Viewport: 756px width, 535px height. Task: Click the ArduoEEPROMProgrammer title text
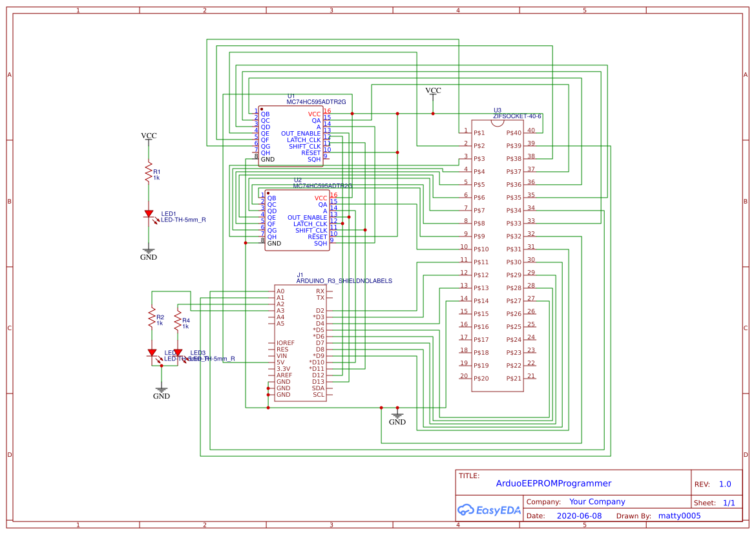tap(554, 483)
